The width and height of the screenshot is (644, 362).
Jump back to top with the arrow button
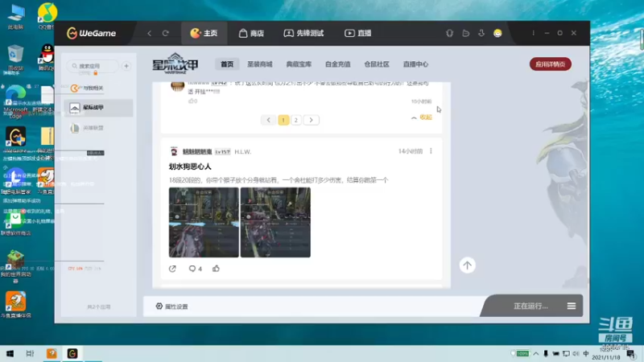467,265
